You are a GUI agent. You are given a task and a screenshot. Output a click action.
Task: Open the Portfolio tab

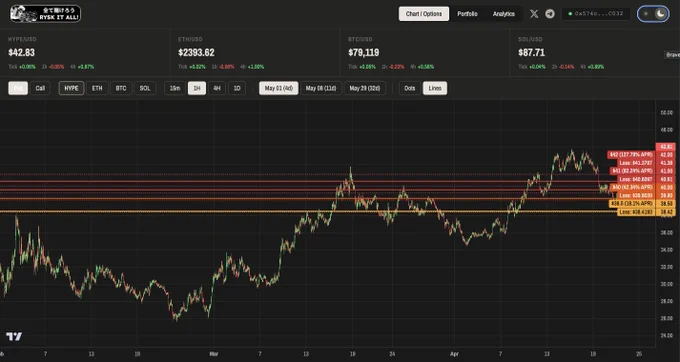point(467,14)
